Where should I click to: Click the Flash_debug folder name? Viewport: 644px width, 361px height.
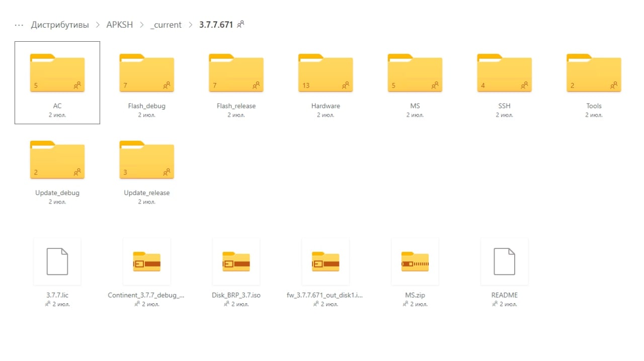(x=146, y=106)
